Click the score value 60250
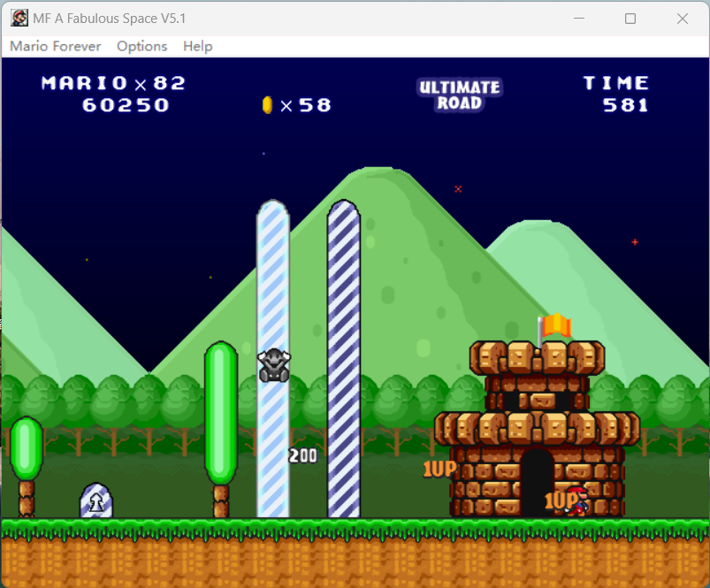The width and height of the screenshot is (710, 588). 126,105
